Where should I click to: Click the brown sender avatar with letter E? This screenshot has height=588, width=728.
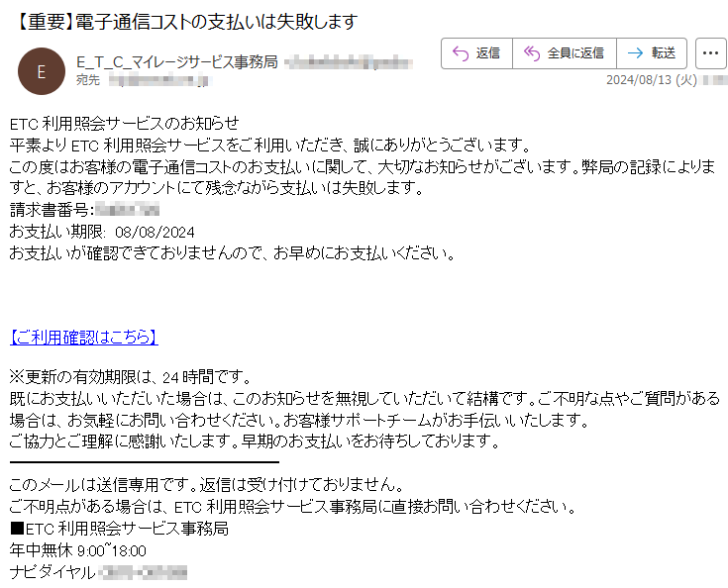click(x=42, y=71)
